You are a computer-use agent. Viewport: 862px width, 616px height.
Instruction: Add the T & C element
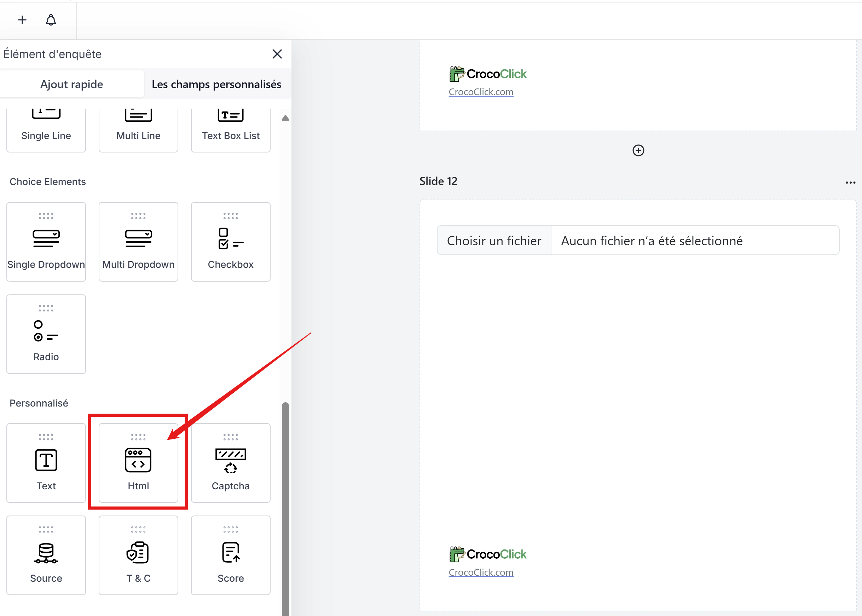138,555
